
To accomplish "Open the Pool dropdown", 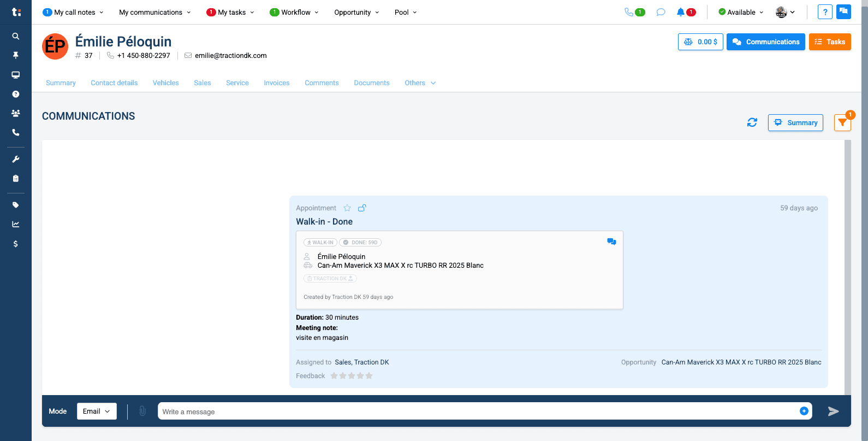I will (406, 12).
